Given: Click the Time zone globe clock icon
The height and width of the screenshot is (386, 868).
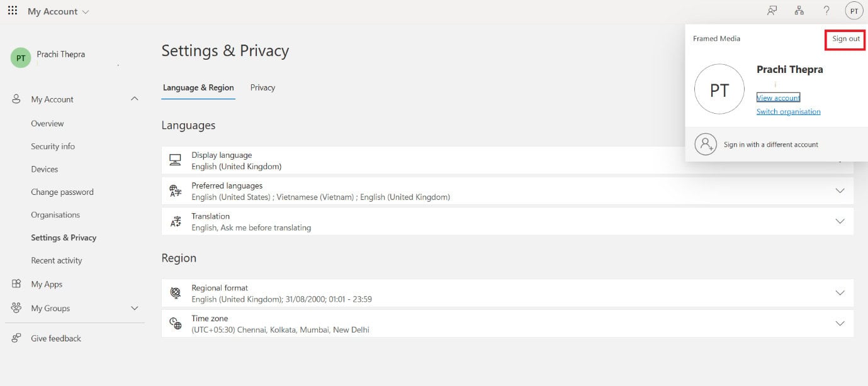Looking at the screenshot, I should 175,323.
